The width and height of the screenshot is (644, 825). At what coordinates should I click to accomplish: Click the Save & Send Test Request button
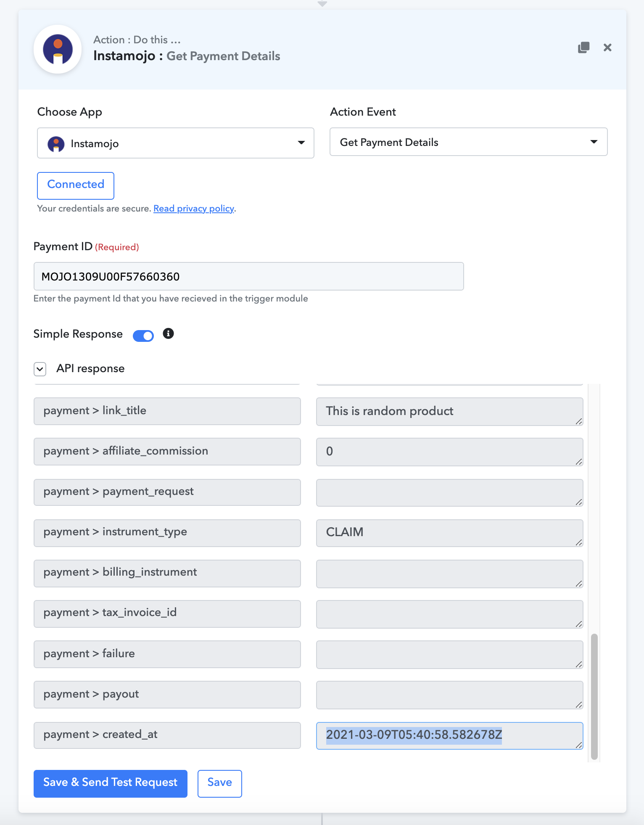pyautogui.click(x=111, y=783)
